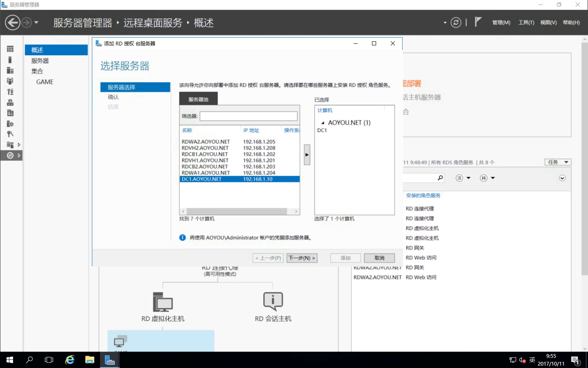Image resolution: width=588 pixels, height=368 pixels.
Task: Expand the Remote Desktop Services sidebar arrow
Action: tap(19, 155)
